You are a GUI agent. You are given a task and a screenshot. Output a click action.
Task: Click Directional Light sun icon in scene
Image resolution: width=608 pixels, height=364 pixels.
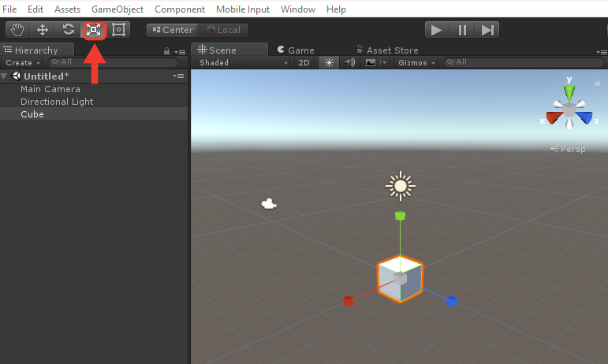pos(401,186)
